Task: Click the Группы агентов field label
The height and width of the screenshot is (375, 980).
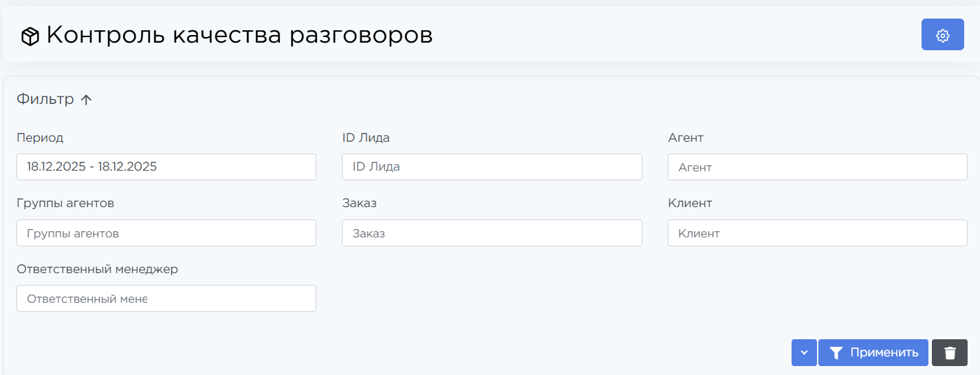Action: coord(65,203)
